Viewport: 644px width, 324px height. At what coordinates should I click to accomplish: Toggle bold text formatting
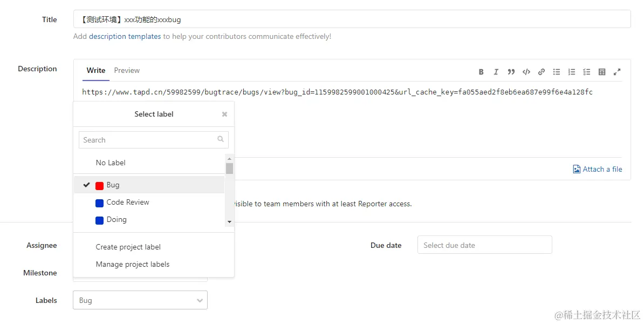[481, 72]
